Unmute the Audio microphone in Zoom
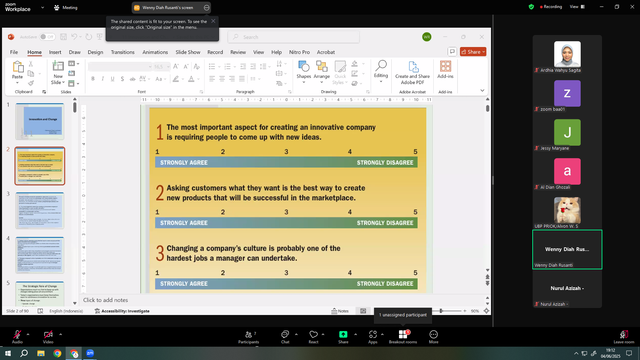 click(17, 337)
